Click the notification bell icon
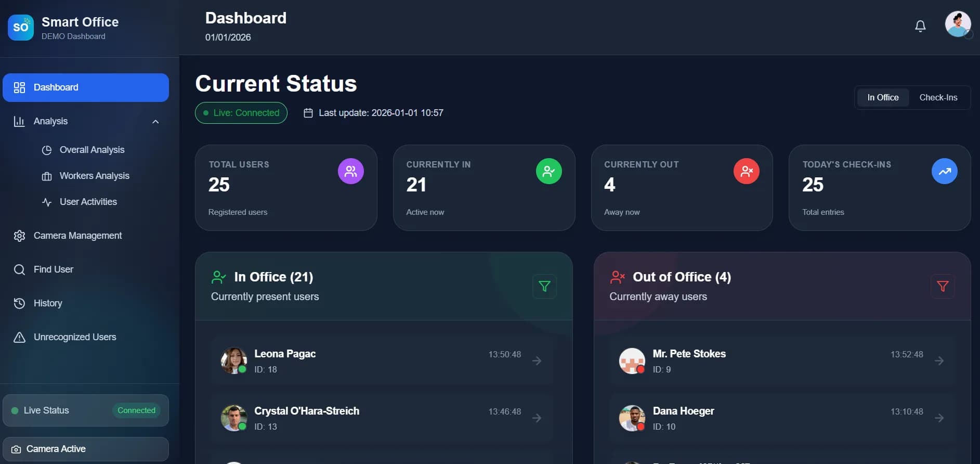Screen dimensions: 980x464 coord(920,26)
